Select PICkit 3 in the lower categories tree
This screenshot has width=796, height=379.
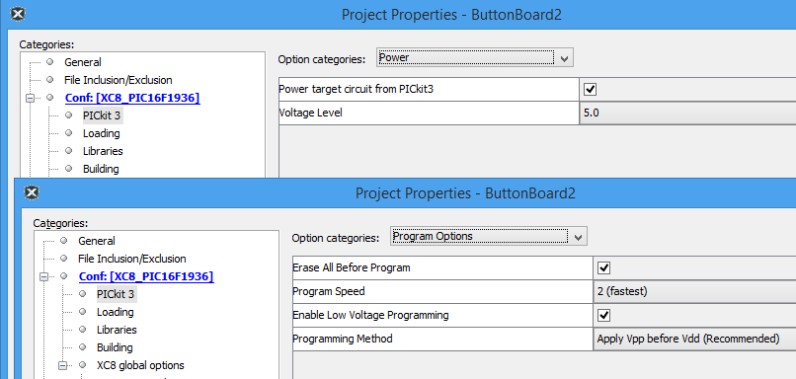click(116, 294)
